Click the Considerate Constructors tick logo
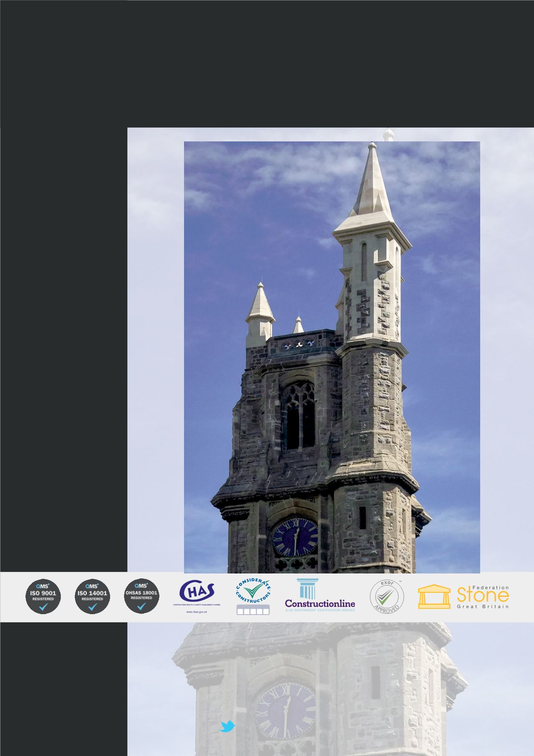Viewport: 534px width, 756px height. click(253, 591)
